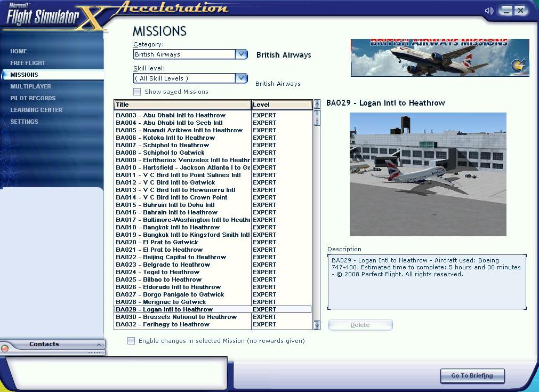Select BA030 - Brussels National to Heathrow
The image size is (539, 392).
[x=213, y=317]
